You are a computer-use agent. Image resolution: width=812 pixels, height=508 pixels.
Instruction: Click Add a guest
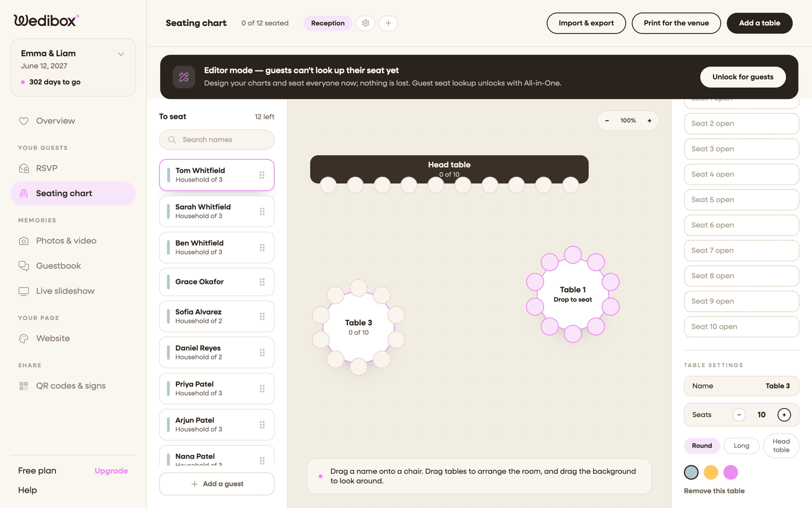[x=217, y=484]
